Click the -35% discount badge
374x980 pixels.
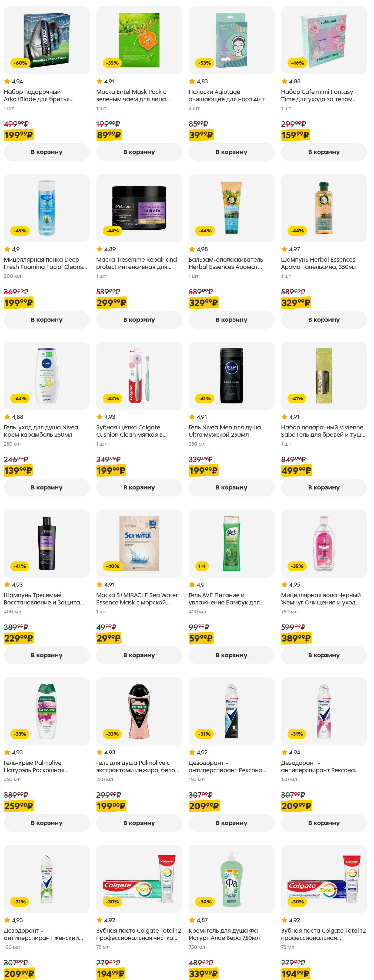tap(297, 566)
